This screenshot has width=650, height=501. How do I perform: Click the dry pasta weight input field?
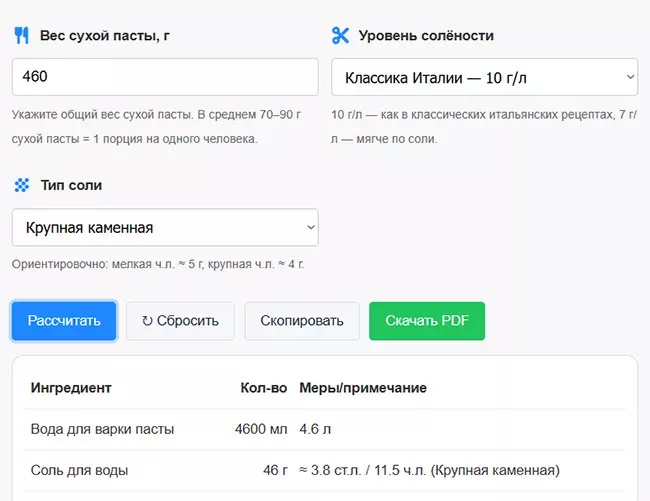(x=165, y=77)
